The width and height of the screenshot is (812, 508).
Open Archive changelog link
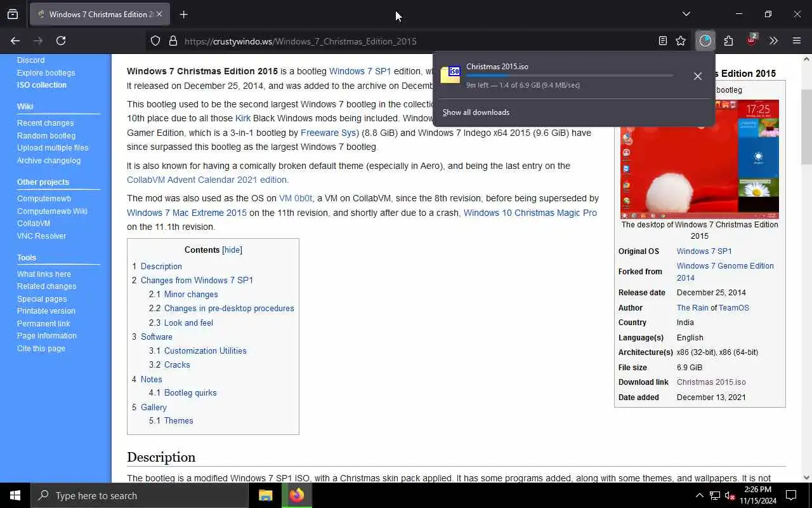coord(49,161)
